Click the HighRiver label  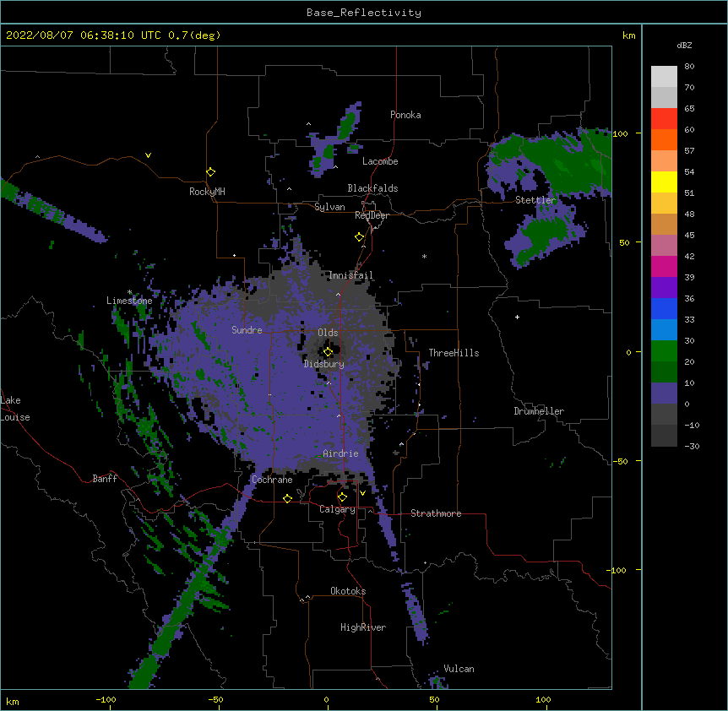(x=363, y=627)
